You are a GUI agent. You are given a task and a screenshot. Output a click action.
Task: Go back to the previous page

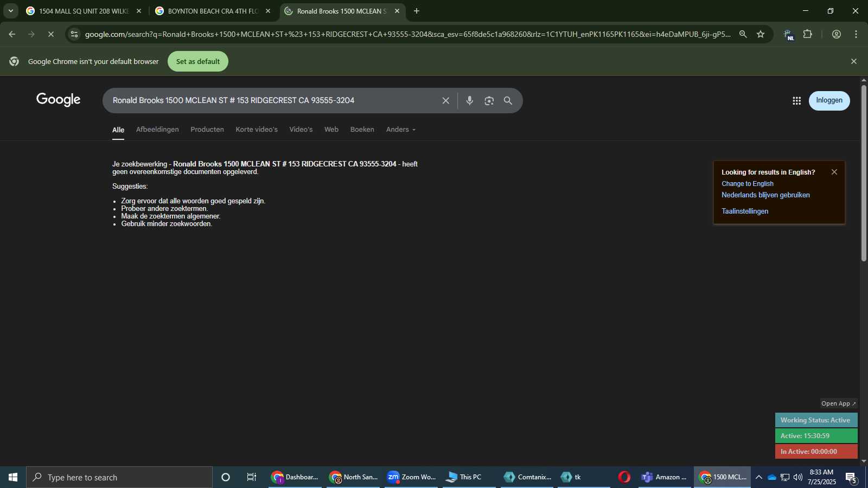click(12, 34)
